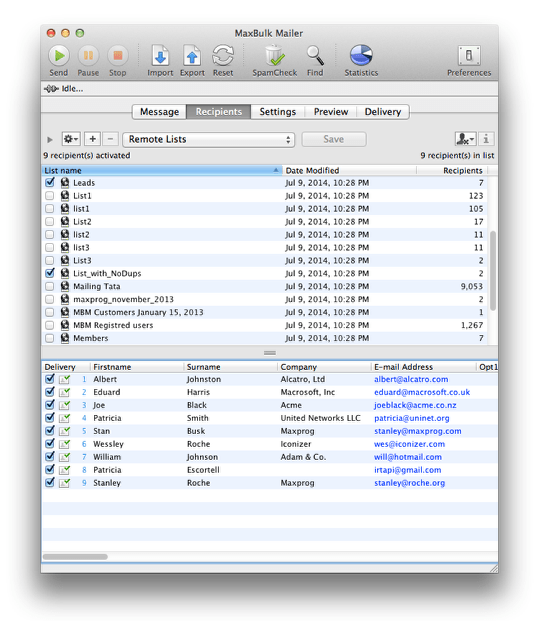
Task: Expand the disclosure triangle beside gear menu
Action: tap(50, 139)
